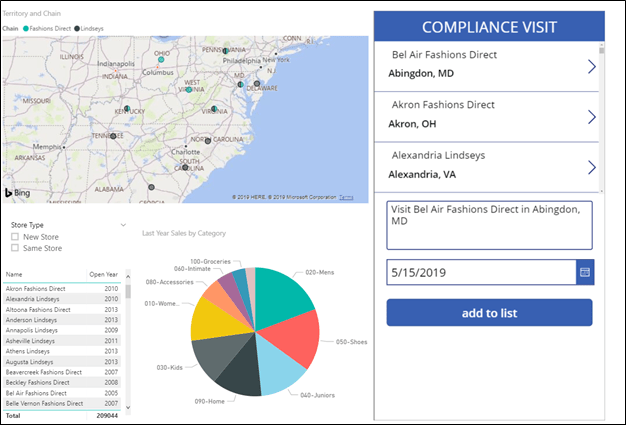626x425 pixels.
Task: Check the Same Store checkbox
Action: (15, 248)
